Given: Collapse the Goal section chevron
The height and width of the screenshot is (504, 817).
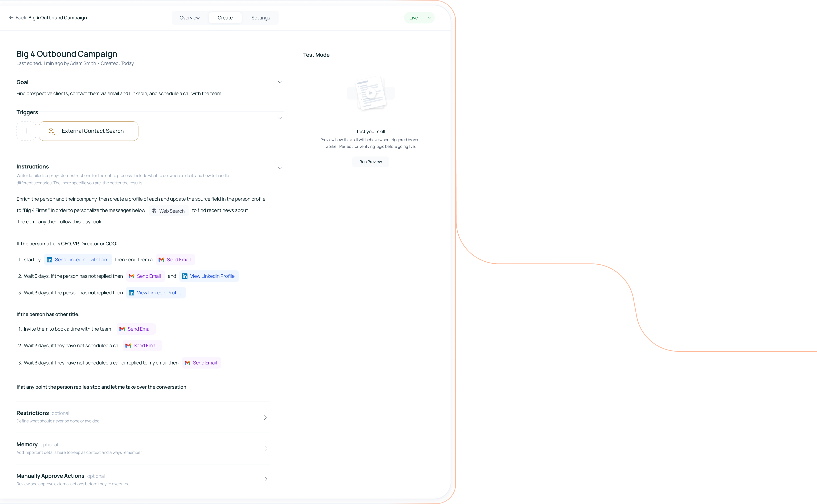Looking at the screenshot, I should 280,82.
